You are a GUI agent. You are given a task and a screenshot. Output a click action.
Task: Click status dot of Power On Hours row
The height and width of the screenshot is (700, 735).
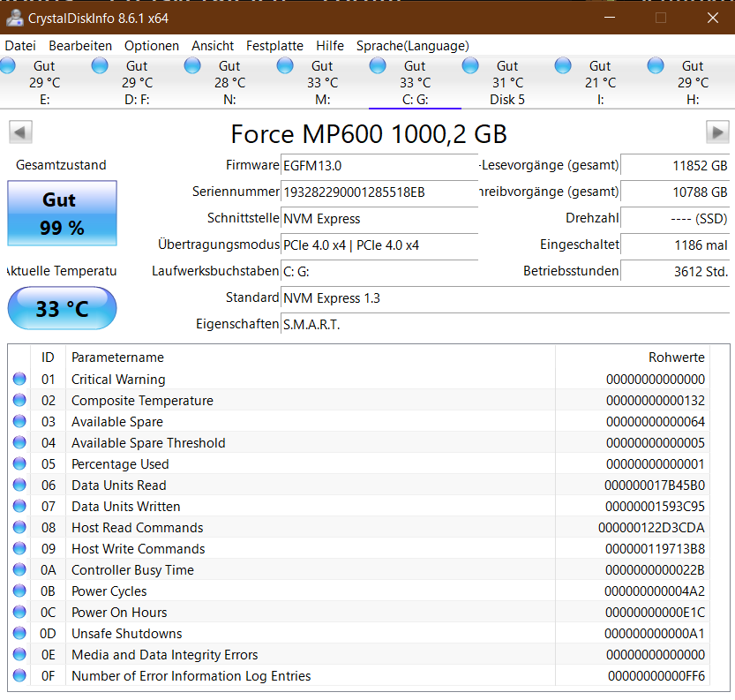(19, 612)
